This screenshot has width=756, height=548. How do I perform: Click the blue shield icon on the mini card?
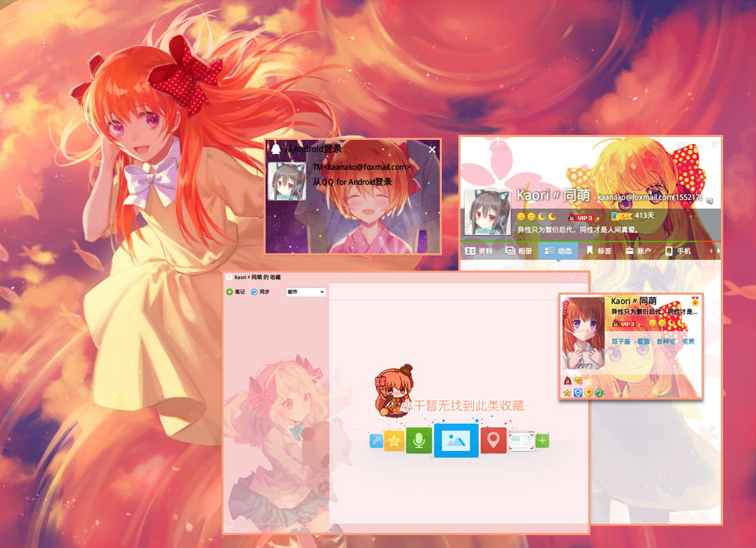(x=578, y=393)
